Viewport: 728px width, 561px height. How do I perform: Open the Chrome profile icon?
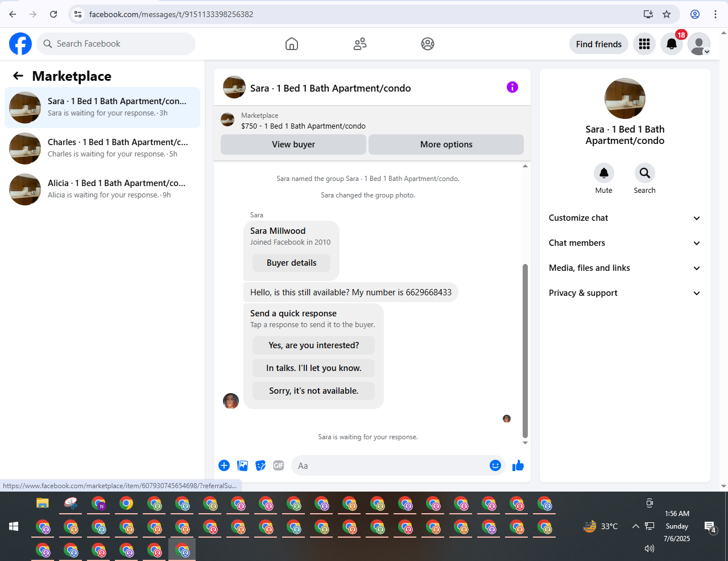[695, 14]
